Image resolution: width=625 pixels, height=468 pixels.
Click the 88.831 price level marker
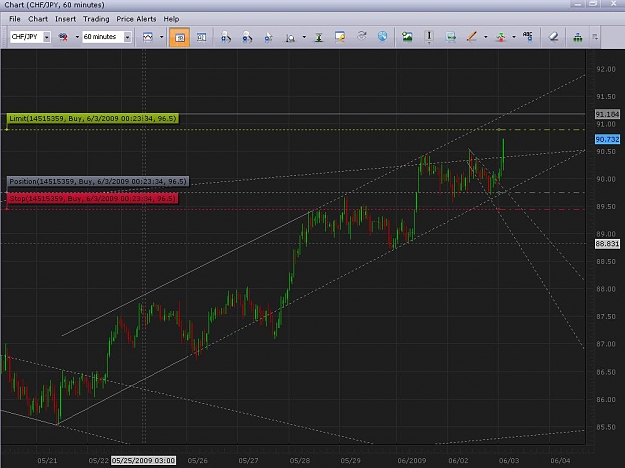[x=607, y=244]
